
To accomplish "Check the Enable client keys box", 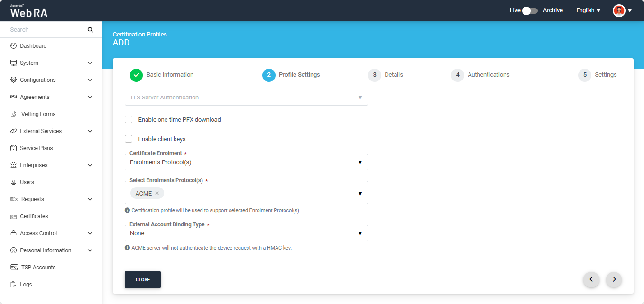I will [129, 139].
